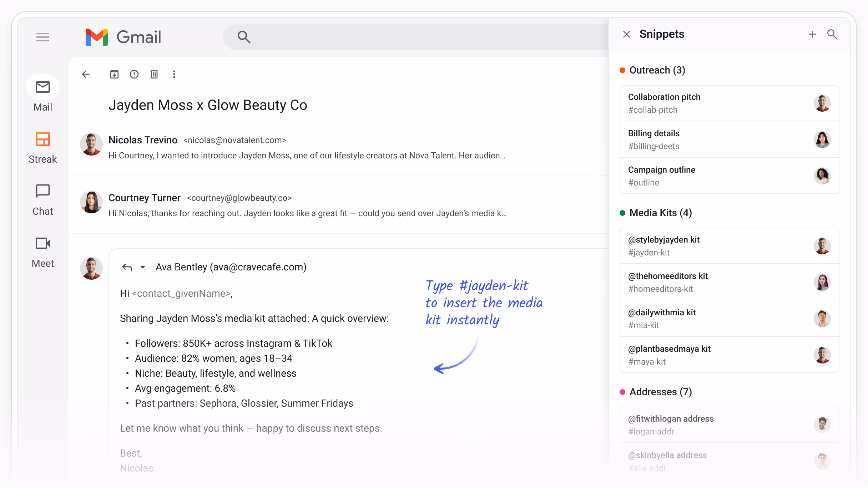Click avatar on Collaboration pitch row

(822, 103)
